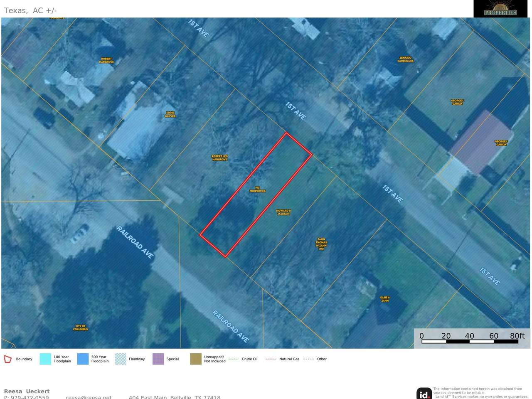Select the 500 Year Floodplain blue swatch
The height and width of the screenshot is (399, 532).
(83, 359)
